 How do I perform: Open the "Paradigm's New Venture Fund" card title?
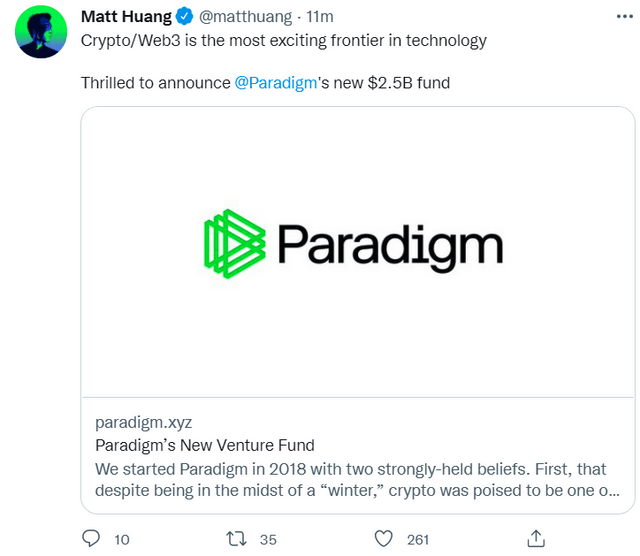coord(204,445)
